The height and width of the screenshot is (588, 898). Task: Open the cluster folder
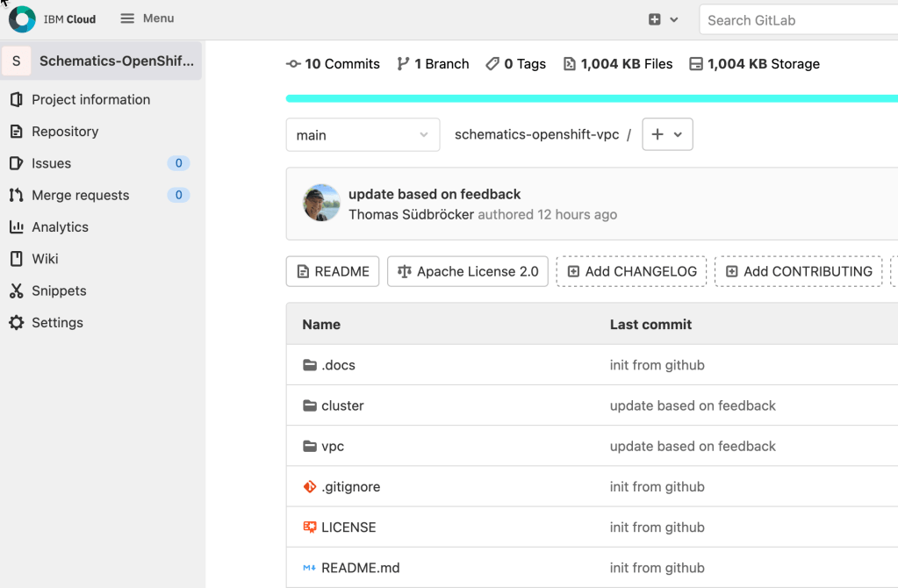point(342,405)
